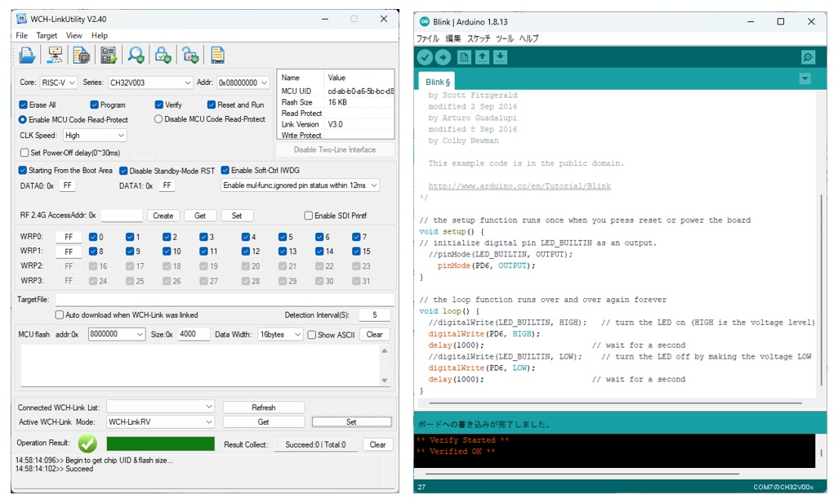Uncheck write-protect sector 15 checkbox

356,252
